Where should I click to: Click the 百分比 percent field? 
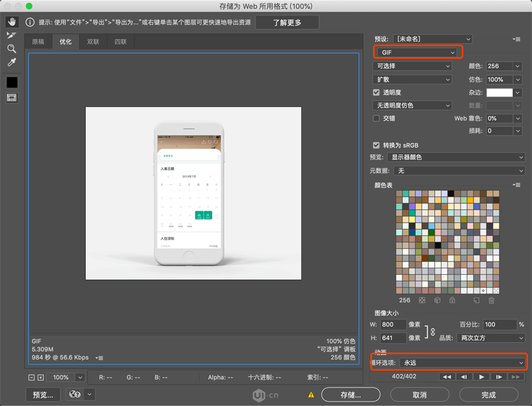pos(500,325)
